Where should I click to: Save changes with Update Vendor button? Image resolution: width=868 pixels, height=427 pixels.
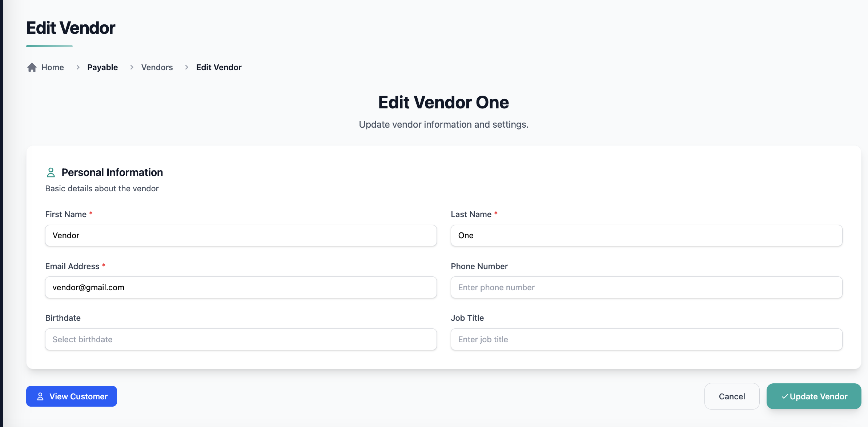click(x=814, y=396)
